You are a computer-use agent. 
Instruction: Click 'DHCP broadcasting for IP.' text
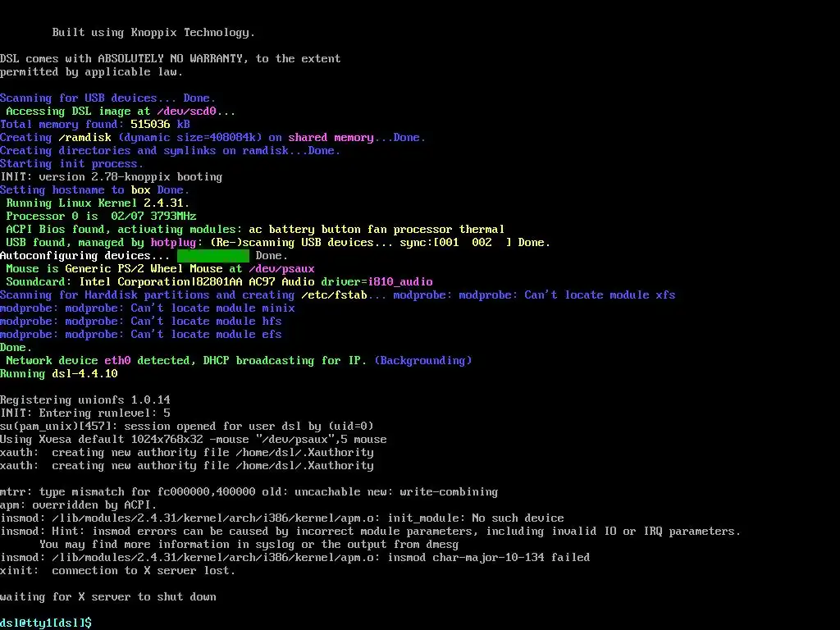(x=285, y=361)
